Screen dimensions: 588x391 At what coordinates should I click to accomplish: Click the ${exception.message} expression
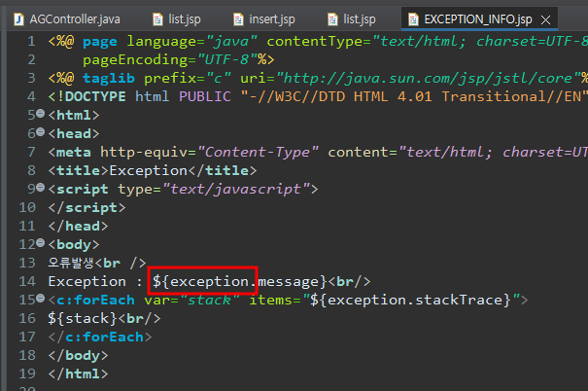(240, 282)
